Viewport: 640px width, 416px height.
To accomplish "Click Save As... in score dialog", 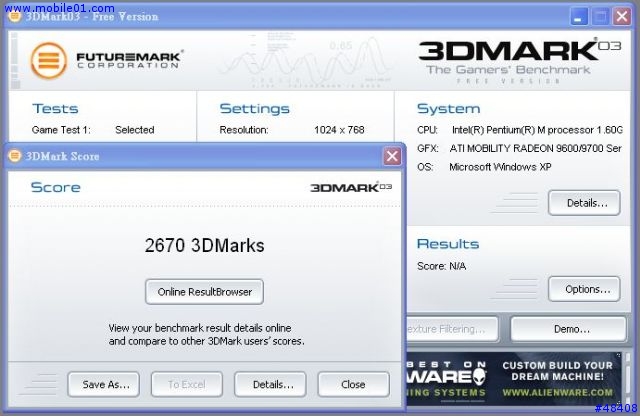I will coord(104,384).
